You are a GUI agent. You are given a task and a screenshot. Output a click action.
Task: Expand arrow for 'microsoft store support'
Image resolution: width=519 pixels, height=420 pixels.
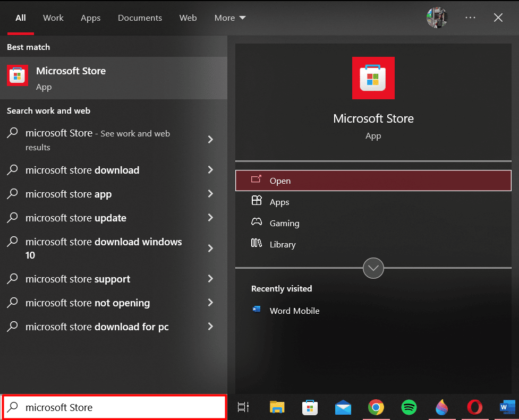[210, 279]
